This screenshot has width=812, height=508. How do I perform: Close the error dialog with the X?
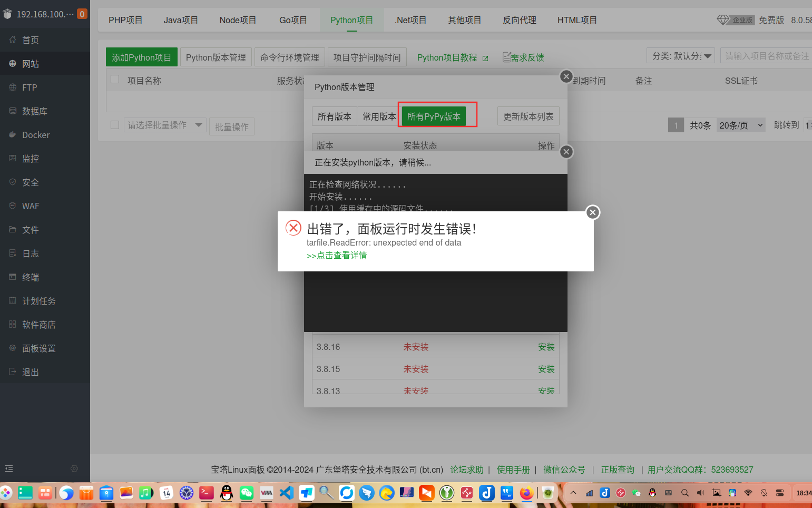pos(593,212)
